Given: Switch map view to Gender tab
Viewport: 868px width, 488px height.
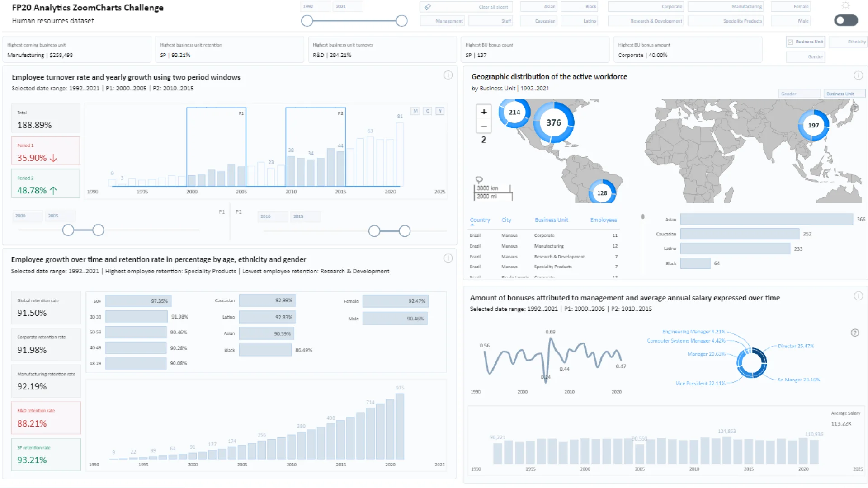Looking at the screenshot, I should click(799, 94).
